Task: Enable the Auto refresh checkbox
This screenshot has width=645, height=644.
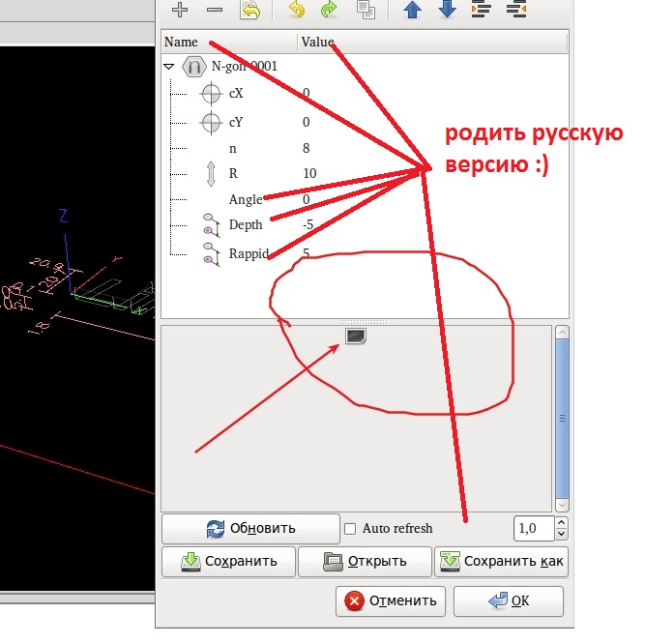Action: click(350, 529)
